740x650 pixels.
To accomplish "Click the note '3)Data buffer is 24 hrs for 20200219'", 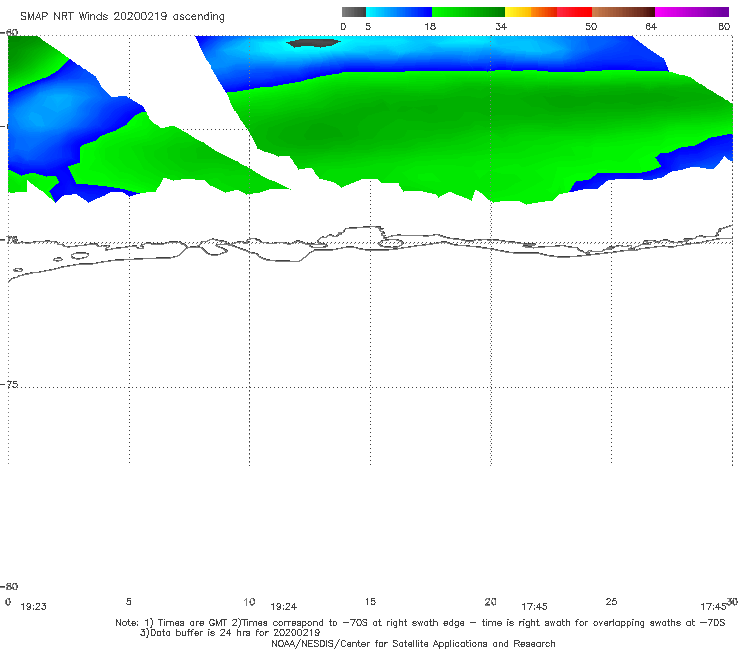I will (230, 633).
